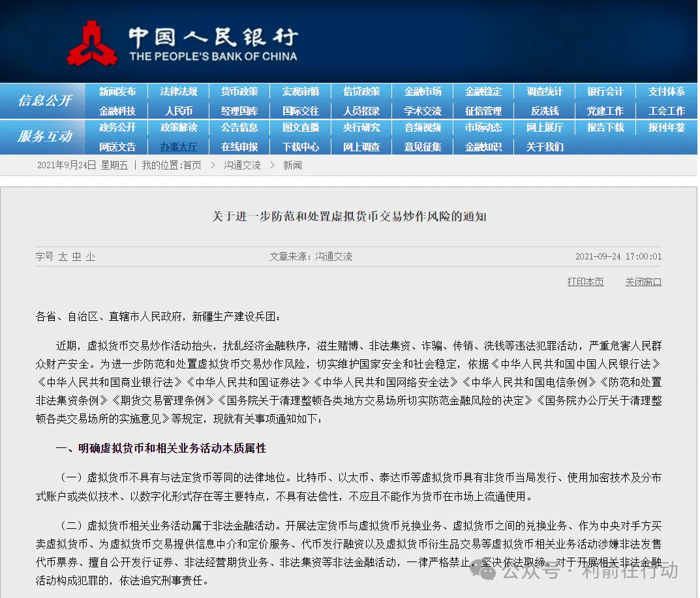
Task: Open the highlighted 办事大厅 link
Action: (179, 147)
